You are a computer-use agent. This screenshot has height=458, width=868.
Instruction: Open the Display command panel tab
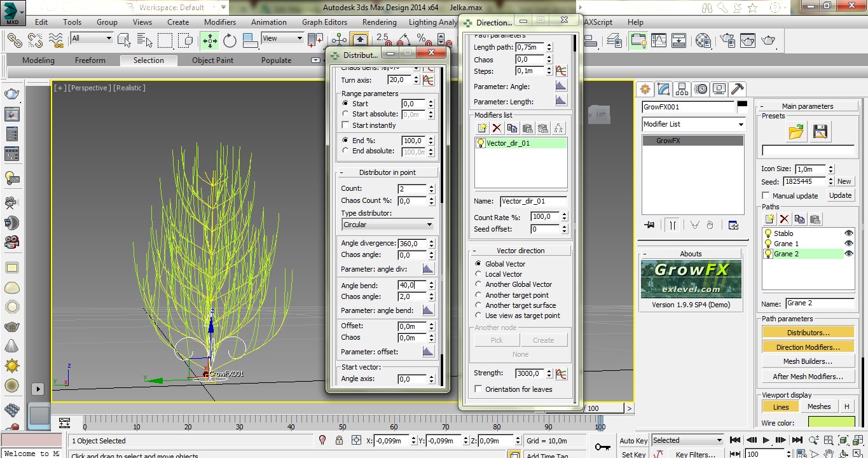[x=719, y=89]
